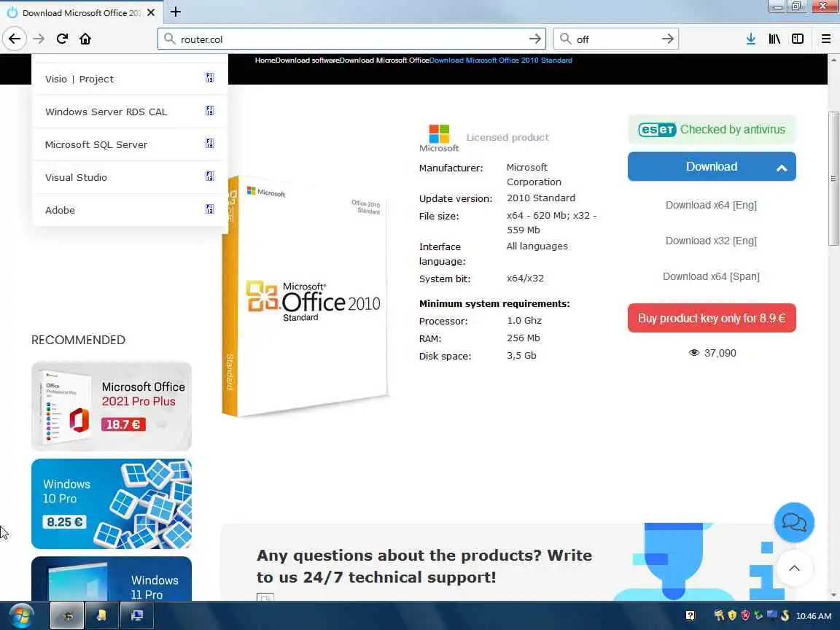Image resolution: width=840 pixels, height=630 pixels.
Task: Click the search box containing off
Action: 615,39
